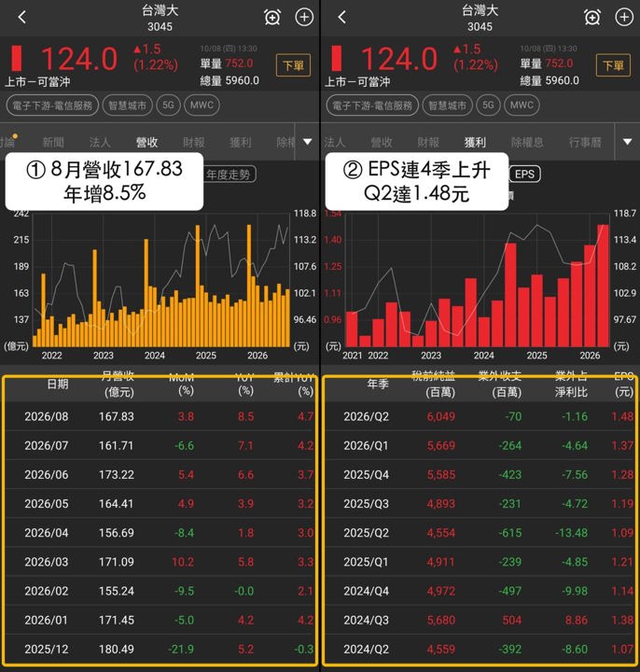Open 獲利 tab in right panel

(x=475, y=142)
